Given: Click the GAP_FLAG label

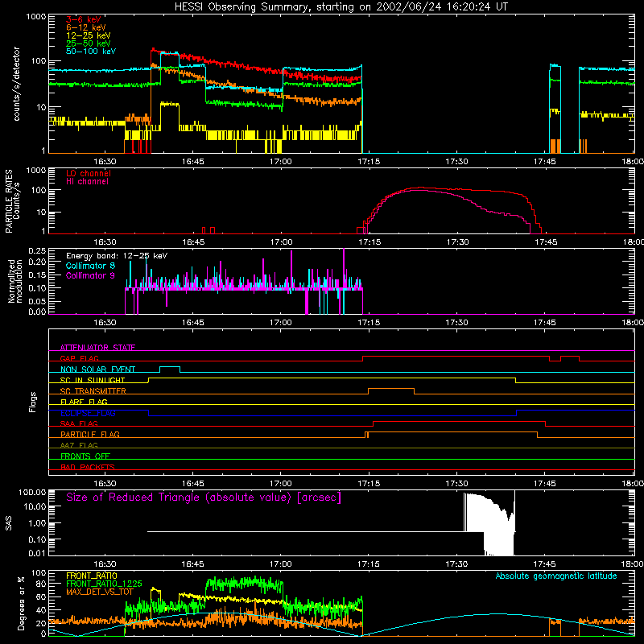Looking at the screenshot, I should [x=79, y=358].
